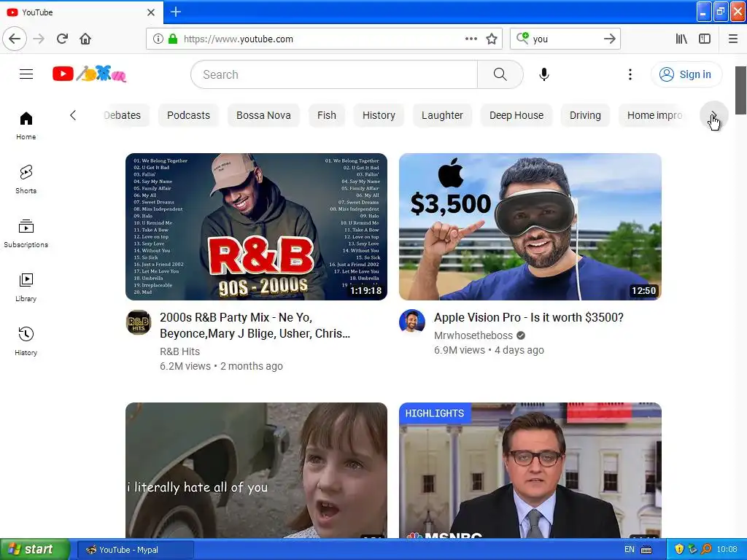Reload the current page
The width and height of the screenshot is (747, 560).
pos(62,39)
